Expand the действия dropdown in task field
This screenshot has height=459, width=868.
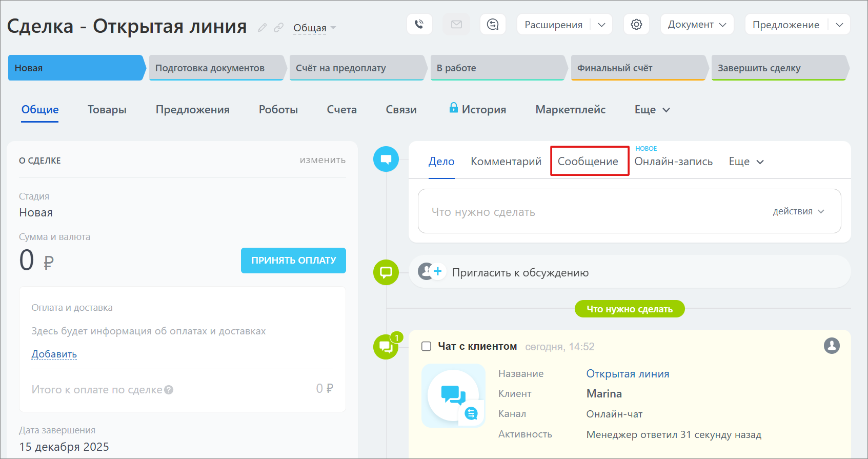798,211
